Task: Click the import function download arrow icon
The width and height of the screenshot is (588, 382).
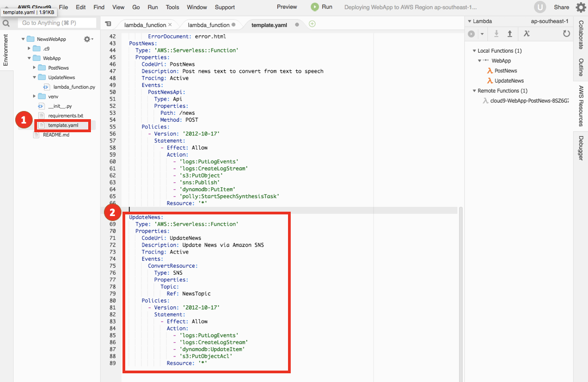Action: coord(496,34)
